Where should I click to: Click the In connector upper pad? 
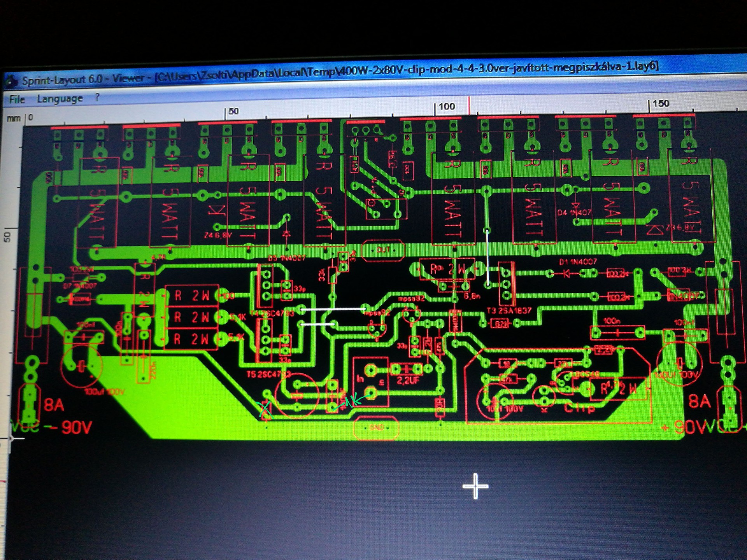[x=370, y=370]
